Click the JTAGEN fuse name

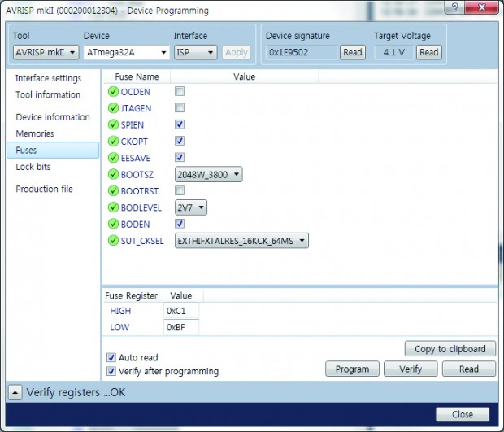click(x=136, y=108)
